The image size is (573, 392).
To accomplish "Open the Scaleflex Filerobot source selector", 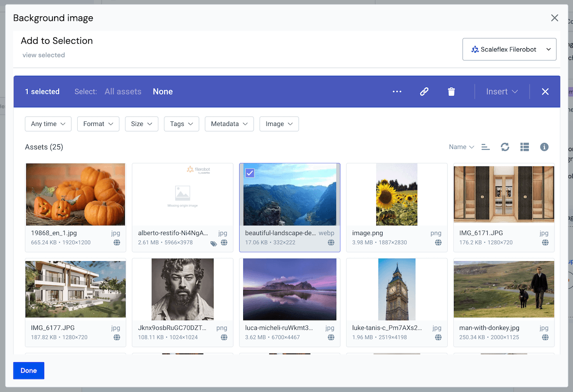I will click(509, 49).
